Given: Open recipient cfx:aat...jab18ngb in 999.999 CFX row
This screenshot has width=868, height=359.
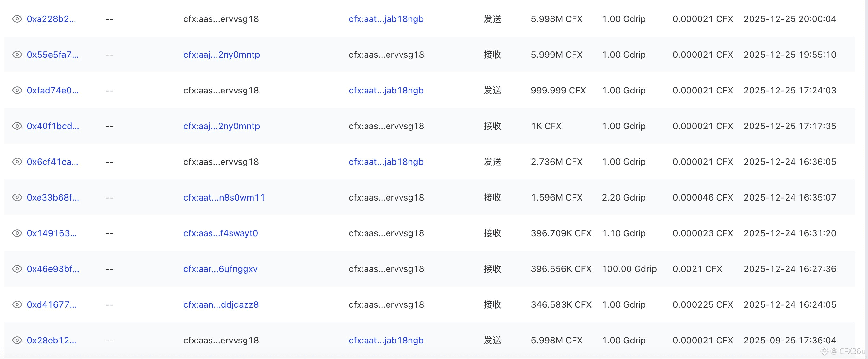Looking at the screenshot, I should (x=386, y=91).
